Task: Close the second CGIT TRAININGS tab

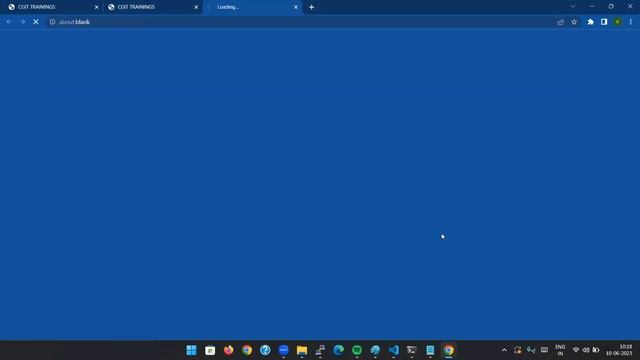Action: click(x=196, y=7)
